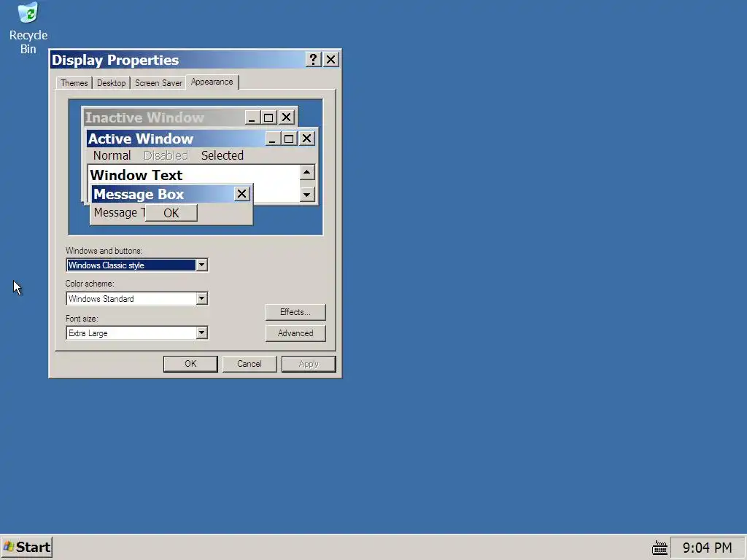The height and width of the screenshot is (560, 747).
Task: Click the greyed Apply button
Action: tap(309, 364)
